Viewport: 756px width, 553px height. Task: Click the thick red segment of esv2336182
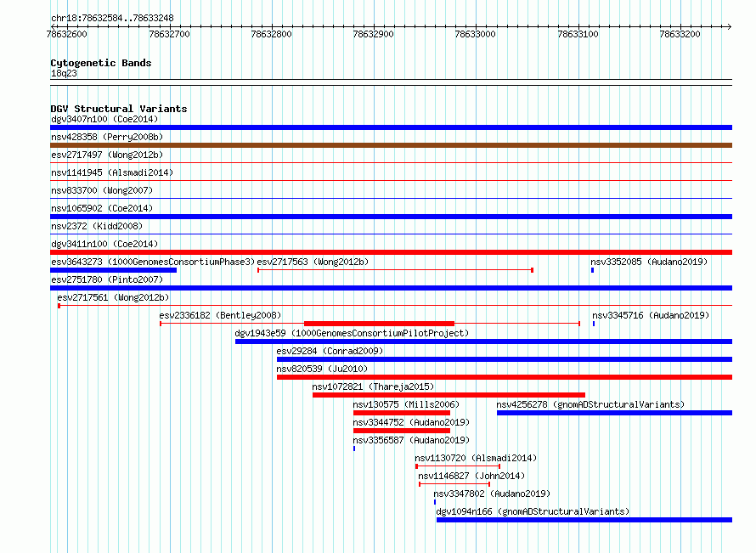tap(380, 324)
